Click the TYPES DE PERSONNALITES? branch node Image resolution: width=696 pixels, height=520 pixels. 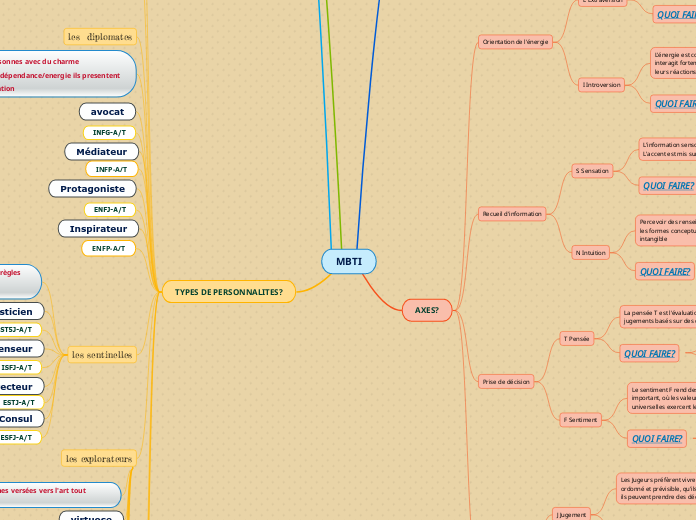coord(229,292)
